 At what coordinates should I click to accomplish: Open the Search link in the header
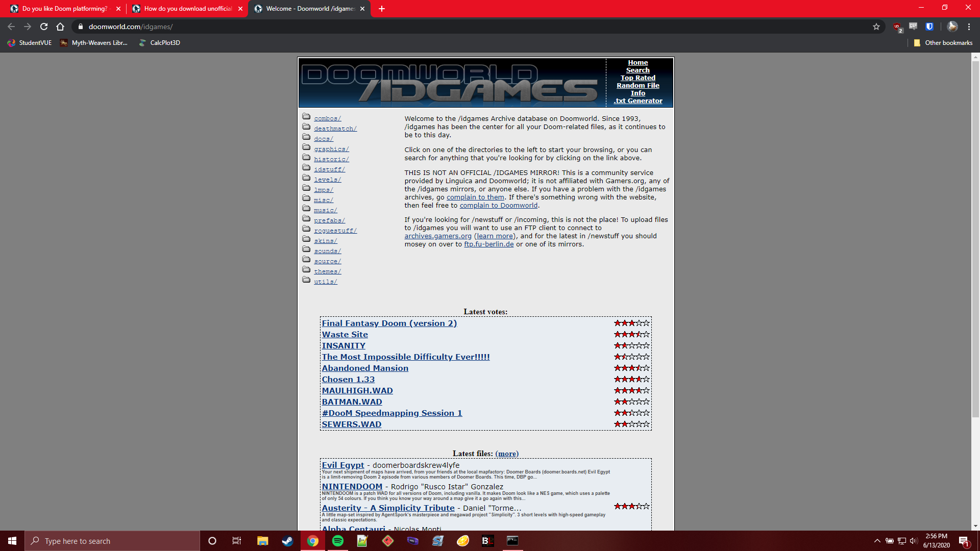click(638, 70)
